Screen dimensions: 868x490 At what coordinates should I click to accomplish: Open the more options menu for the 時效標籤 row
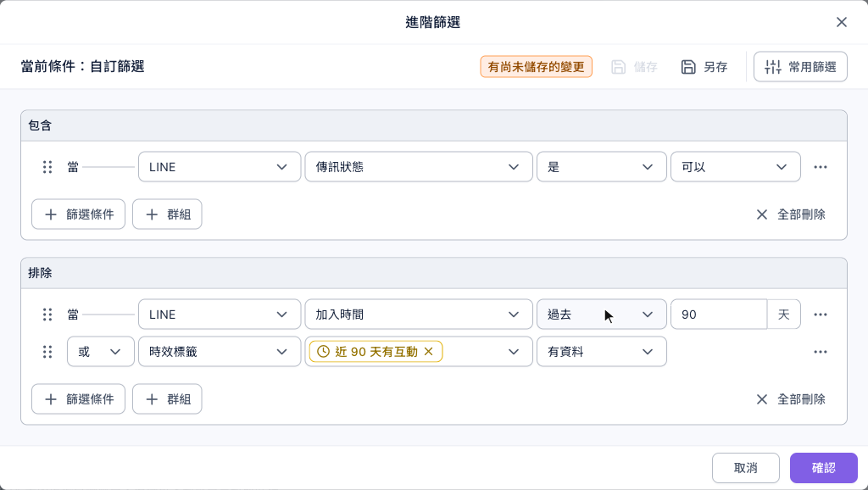click(x=821, y=351)
